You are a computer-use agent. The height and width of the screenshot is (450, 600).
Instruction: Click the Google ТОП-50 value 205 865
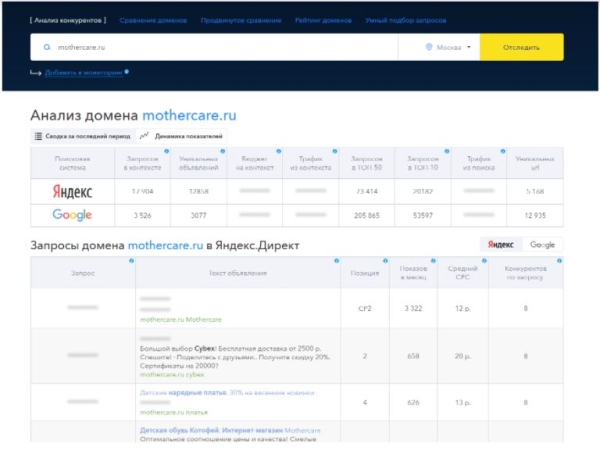pos(367,215)
